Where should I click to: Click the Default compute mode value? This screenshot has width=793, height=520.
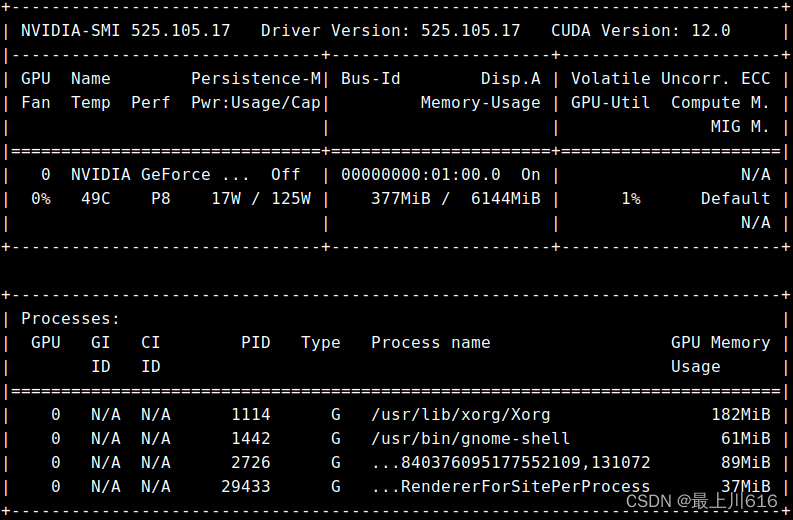pyautogui.click(x=735, y=198)
